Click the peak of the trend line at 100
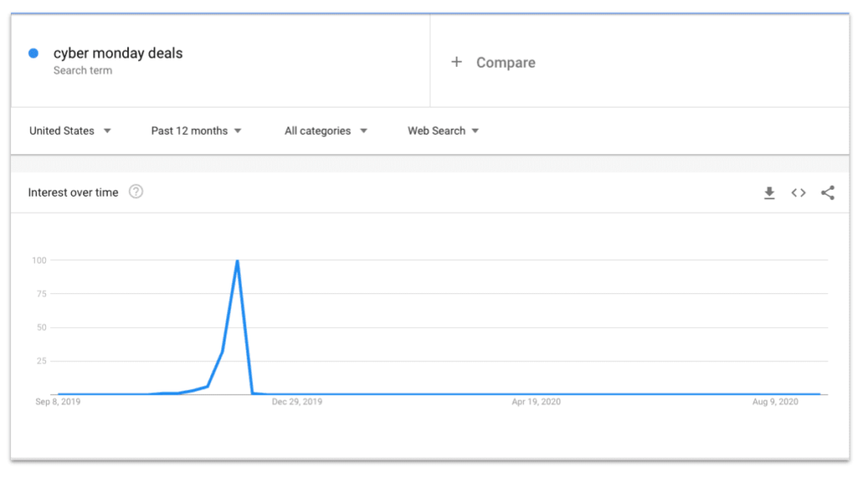868x483 pixels. [x=237, y=261]
